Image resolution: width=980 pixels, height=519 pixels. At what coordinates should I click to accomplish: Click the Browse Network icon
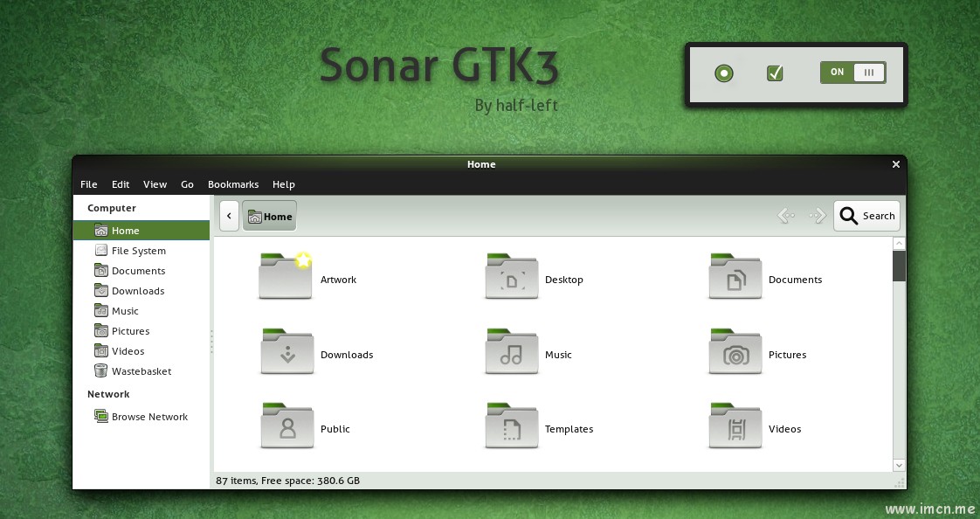[100, 416]
